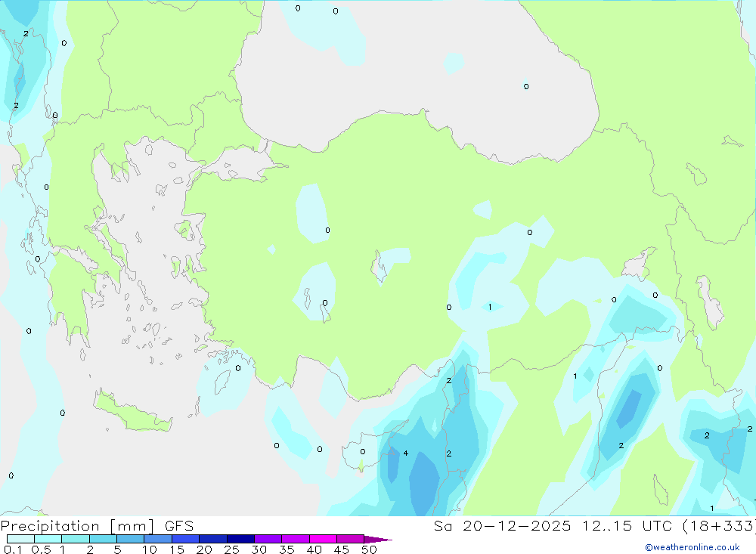Click the 5–10 mm legend color swatch
The width and height of the screenshot is (756, 554).
pyautogui.click(x=130, y=539)
